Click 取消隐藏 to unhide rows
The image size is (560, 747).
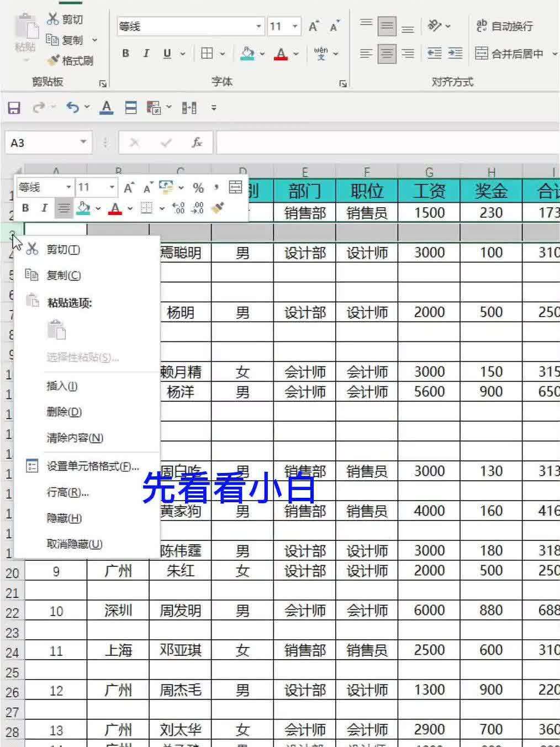73,544
